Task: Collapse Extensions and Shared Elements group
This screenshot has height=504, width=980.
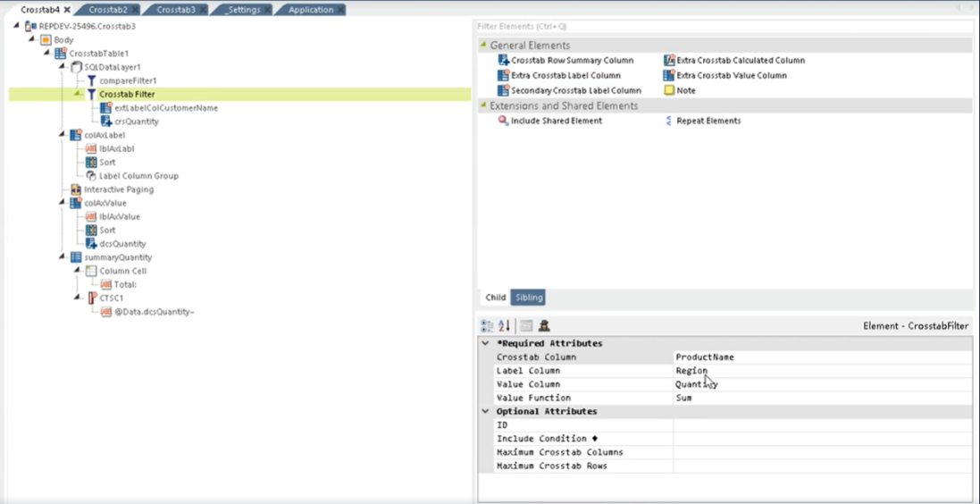Action: [482, 105]
